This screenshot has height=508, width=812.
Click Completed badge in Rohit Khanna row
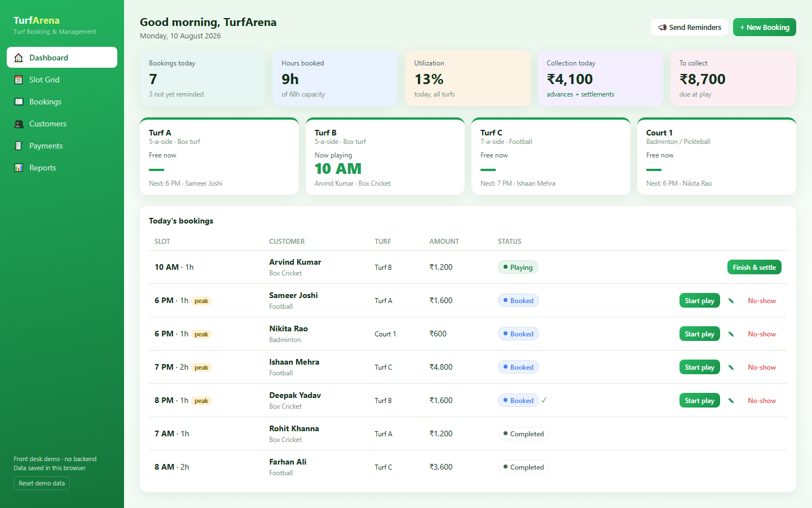coord(524,433)
